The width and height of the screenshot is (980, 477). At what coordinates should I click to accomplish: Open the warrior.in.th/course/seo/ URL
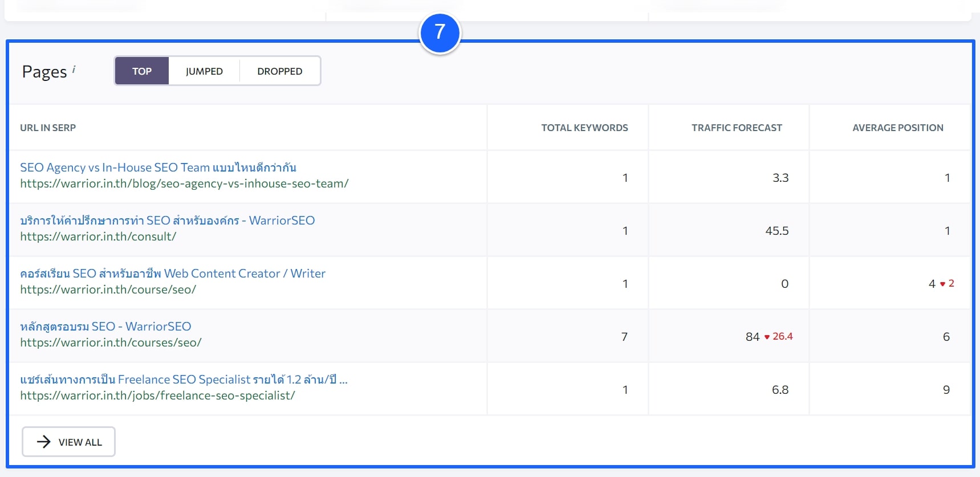pyautogui.click(x=108, y=290)
